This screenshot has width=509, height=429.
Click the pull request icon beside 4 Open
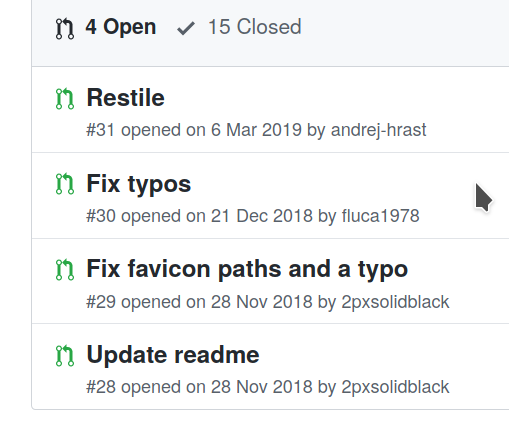(65, 28)
